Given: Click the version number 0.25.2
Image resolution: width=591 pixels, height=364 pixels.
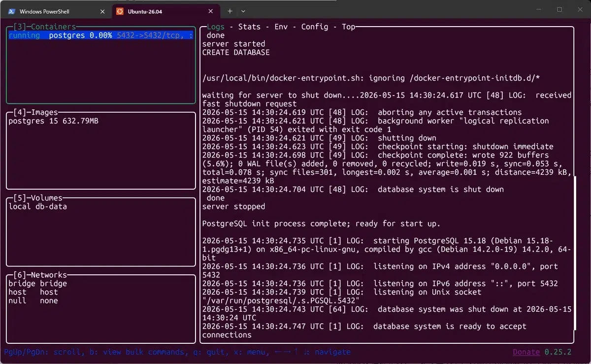Looking at the screenshot, I should click(558, 352).
